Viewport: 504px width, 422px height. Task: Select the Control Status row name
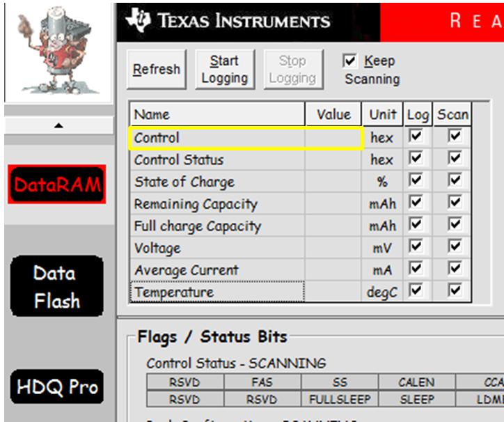[217, 160]
